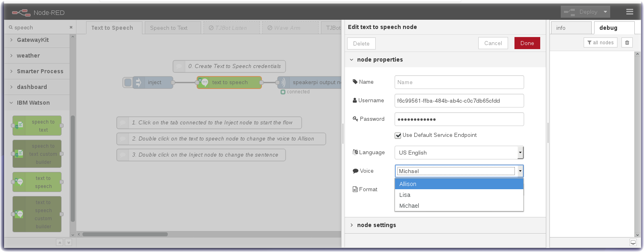This screenshot has height=252, width=644.
Task: Expand the dashboard palette category
Action: click(37, 87)
